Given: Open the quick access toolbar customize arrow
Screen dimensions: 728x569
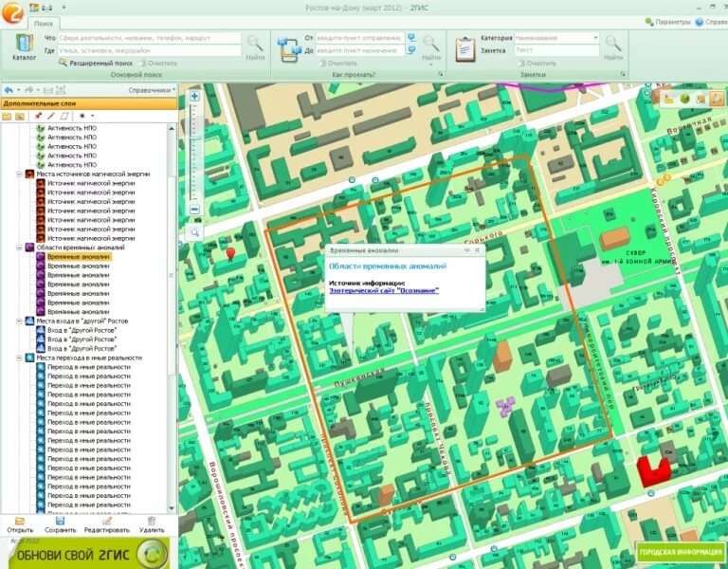Looking at the screenshot, I should pyautogui.click(x=64, y=8).
